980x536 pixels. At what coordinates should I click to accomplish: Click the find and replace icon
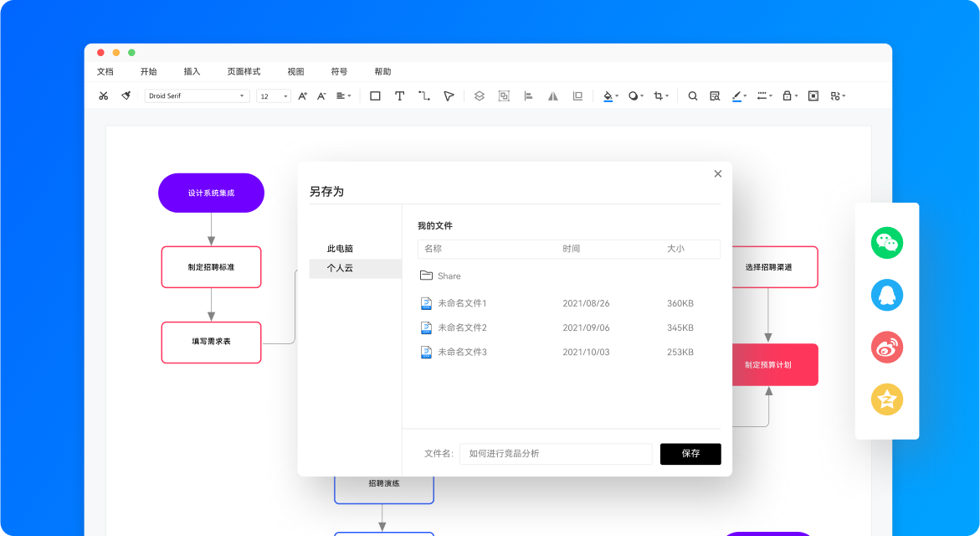pyautogui.click(x=715, y=95)
